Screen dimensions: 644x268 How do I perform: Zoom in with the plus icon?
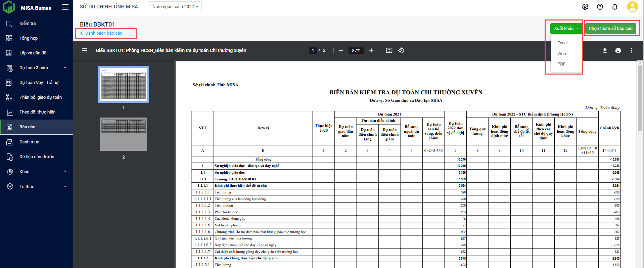point(371,50)
